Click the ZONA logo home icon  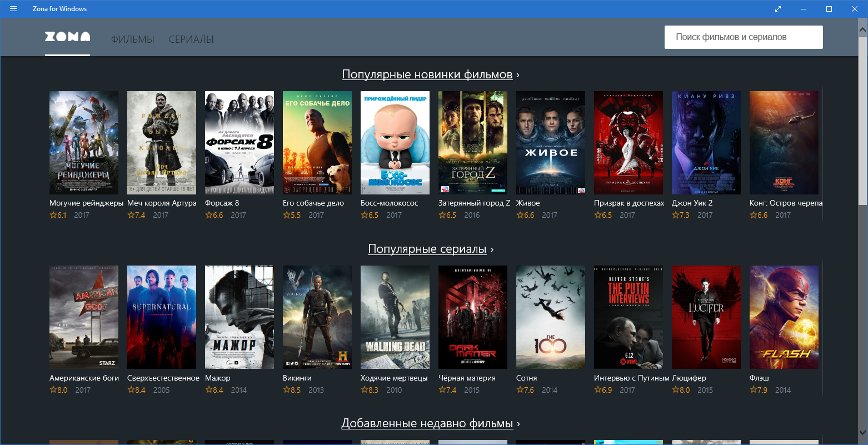coord(67,37)
